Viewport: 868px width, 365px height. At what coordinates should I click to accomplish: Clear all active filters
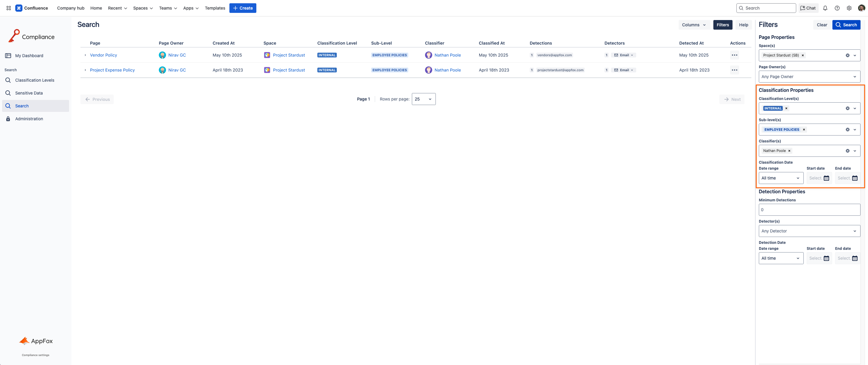pos(822,25)
